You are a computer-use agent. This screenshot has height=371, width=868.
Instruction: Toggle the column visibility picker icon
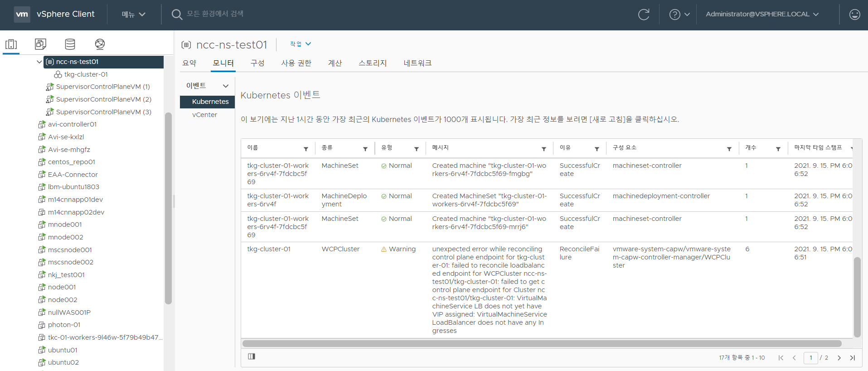tap(252, 356)
